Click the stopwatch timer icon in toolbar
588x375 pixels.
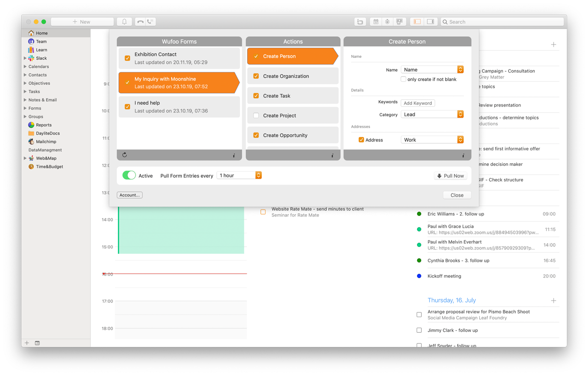coord(388,22)
